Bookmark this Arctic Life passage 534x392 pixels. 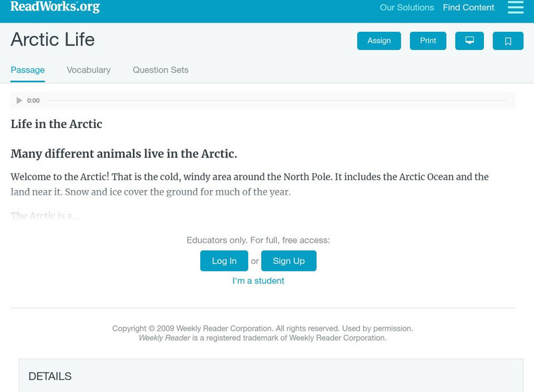[x=508, y=41]
